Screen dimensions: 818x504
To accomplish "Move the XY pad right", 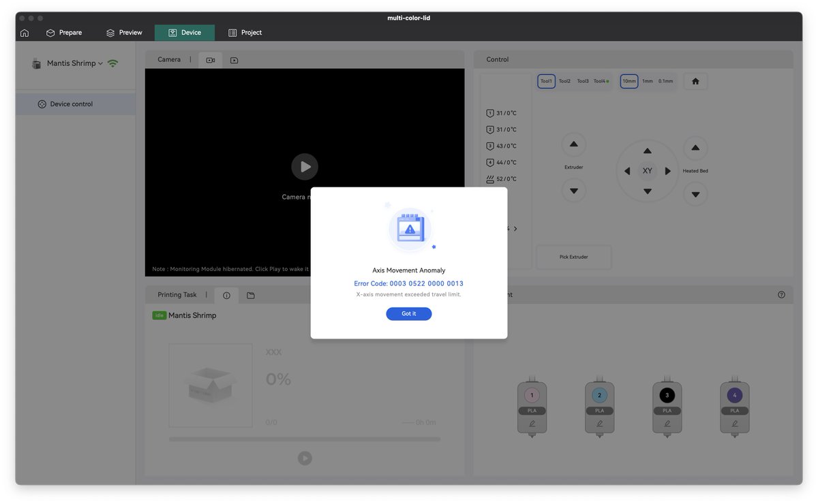I will click(x=668, y=171).
